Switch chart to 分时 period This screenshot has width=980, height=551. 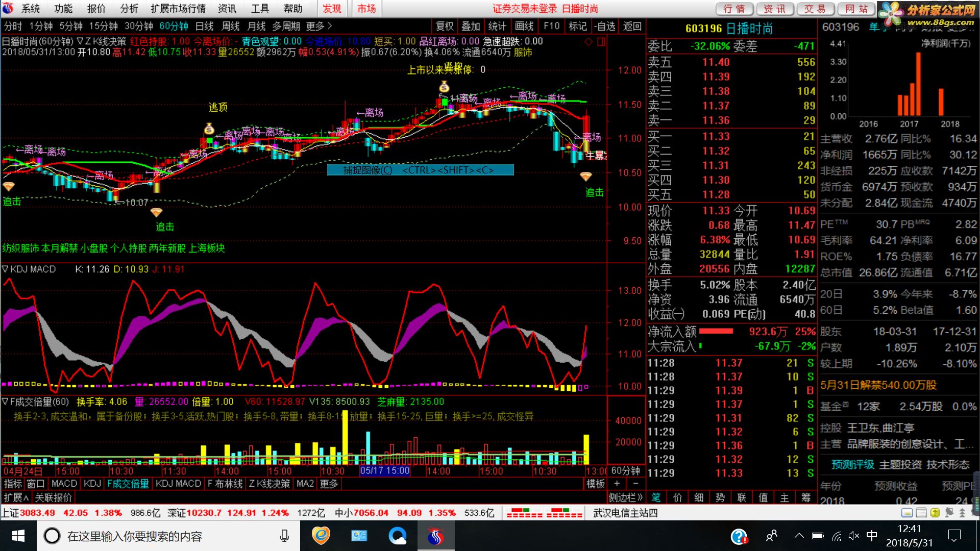(x=13, y=26)
